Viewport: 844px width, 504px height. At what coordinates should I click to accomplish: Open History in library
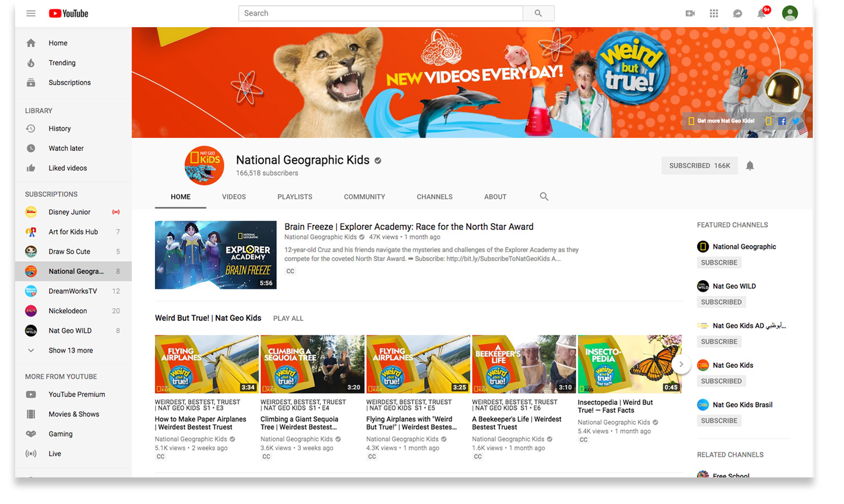73,128
